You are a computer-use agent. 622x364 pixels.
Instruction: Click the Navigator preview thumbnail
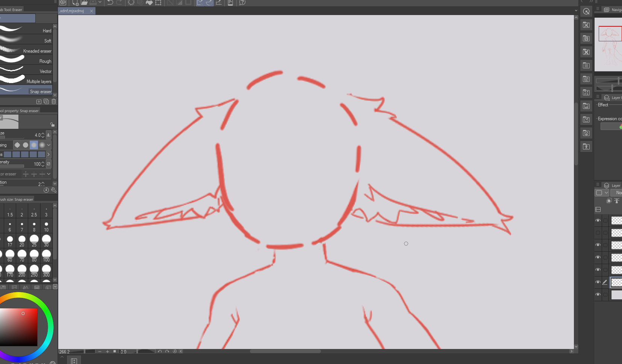(x=608, y=44)
